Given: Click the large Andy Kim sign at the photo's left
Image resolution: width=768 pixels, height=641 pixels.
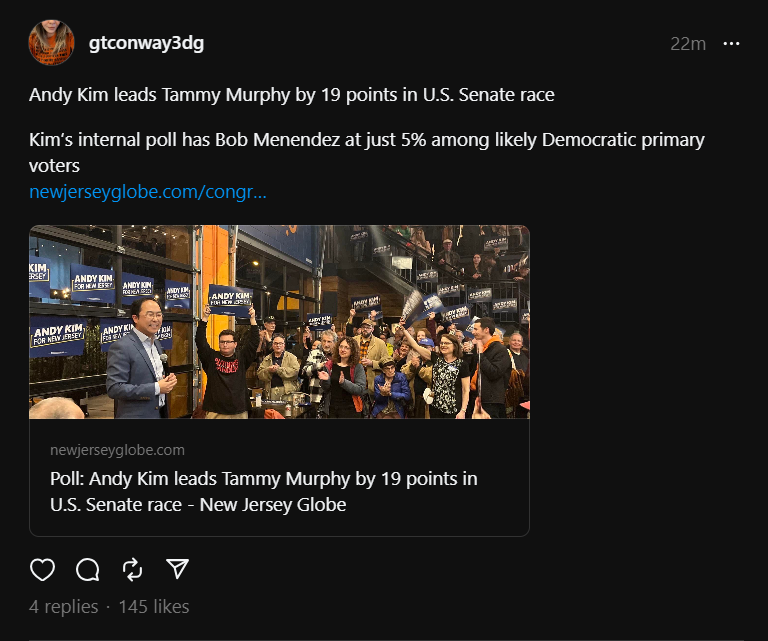Looking at the screenshot, I should 57,332.
